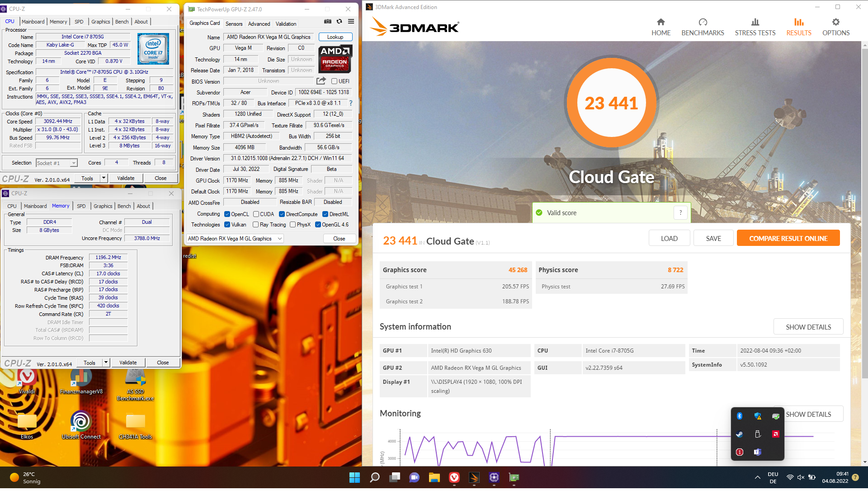Click Lookup button in GPU-Z

click(335, 37)
